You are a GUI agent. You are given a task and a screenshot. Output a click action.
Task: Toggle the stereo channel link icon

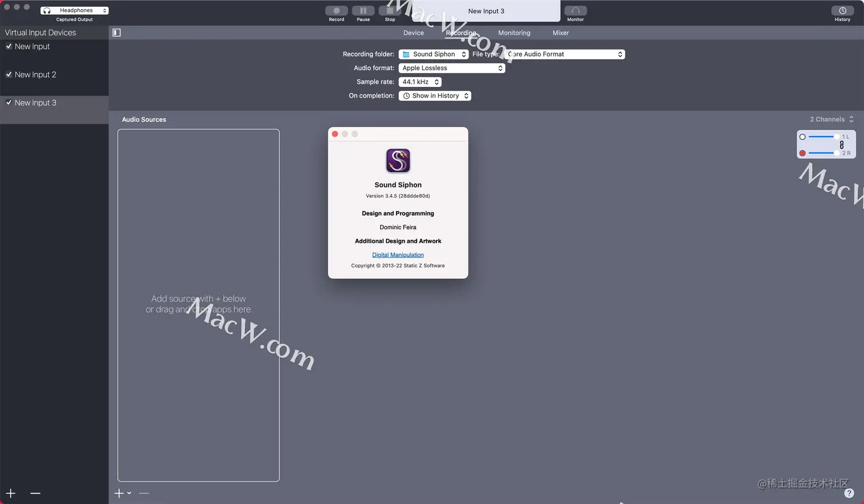842,145
